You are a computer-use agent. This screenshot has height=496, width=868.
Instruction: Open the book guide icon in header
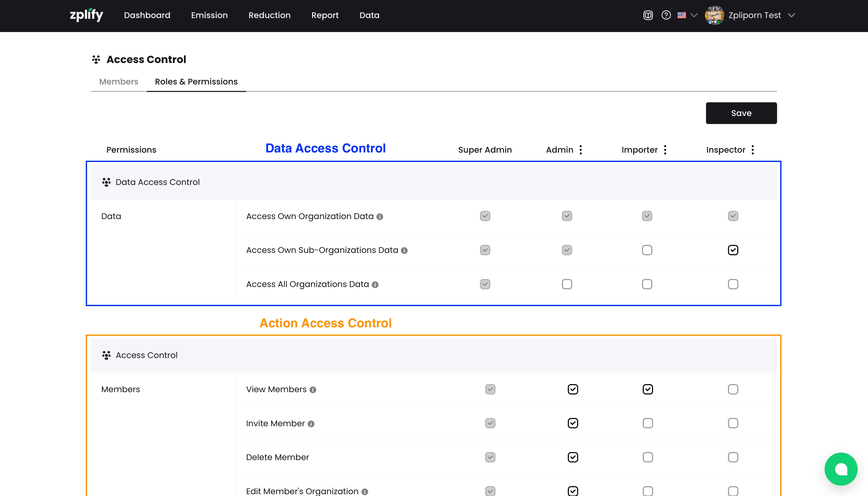[x=648, y=15]
